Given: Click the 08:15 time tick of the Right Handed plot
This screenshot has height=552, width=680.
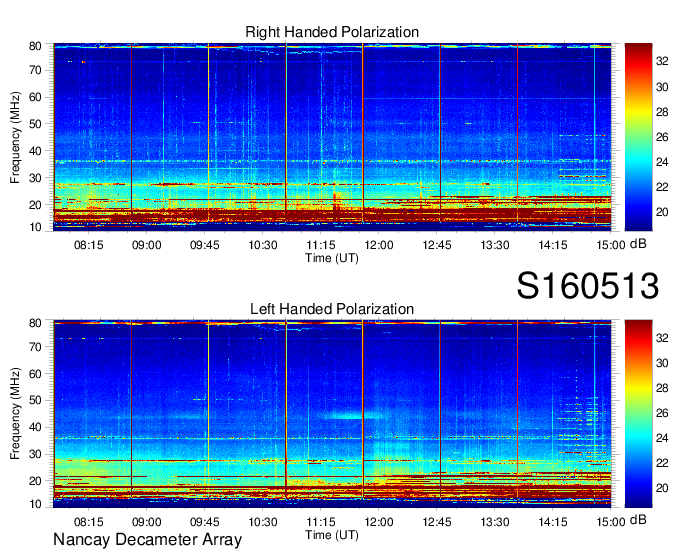Looking at the screenshot, I should pos(88,245).
